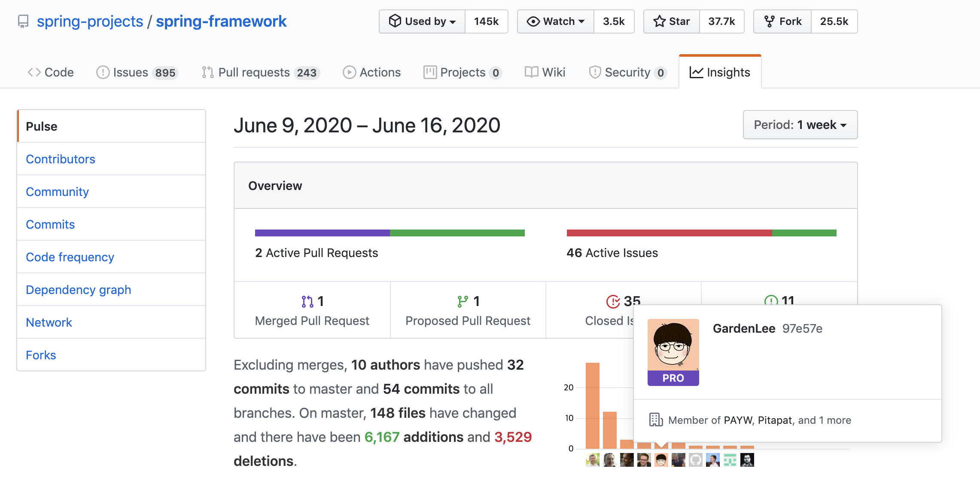Click the last contributor avatar below the chart
This screenshot has width=980, height=496.
tap(747, 460)
